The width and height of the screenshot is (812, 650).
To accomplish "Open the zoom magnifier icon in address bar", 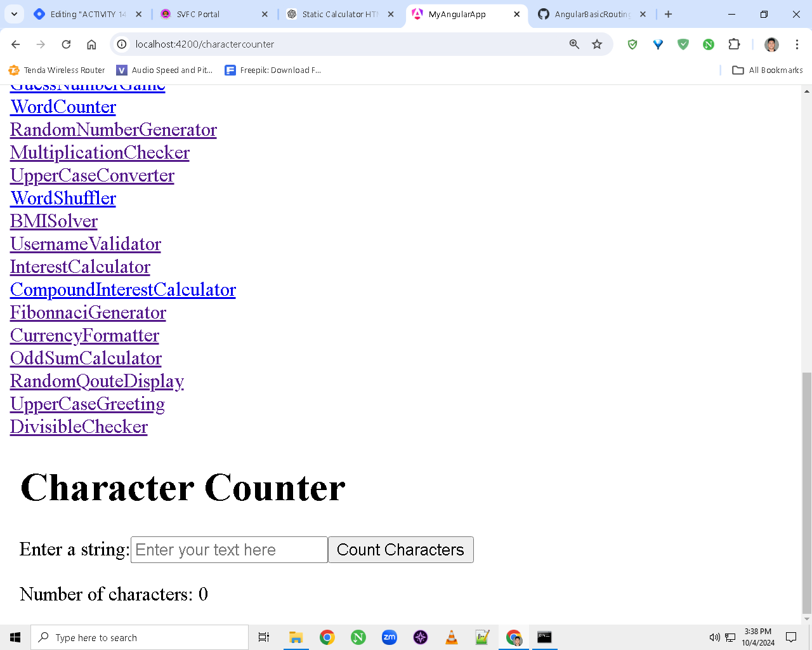I will click(574, 44).
